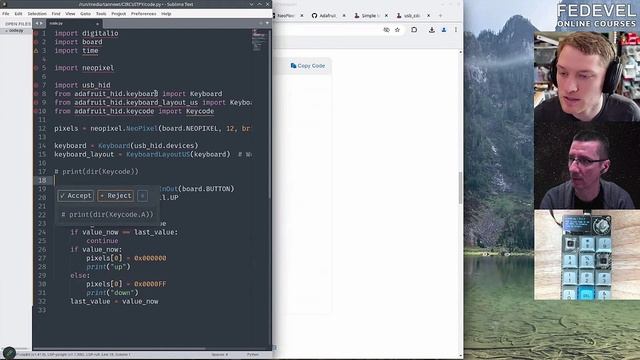Click '# print(dir(Keycode))' comment on line 17
Viewport: 640px width, 360px height.
coord(96,171)
